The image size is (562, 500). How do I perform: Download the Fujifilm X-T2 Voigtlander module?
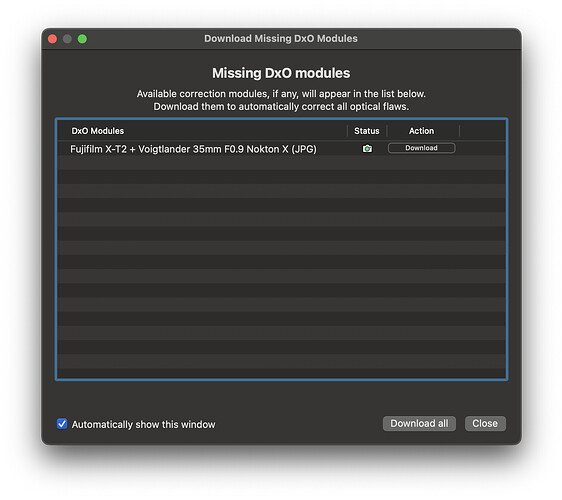[422, 148]
